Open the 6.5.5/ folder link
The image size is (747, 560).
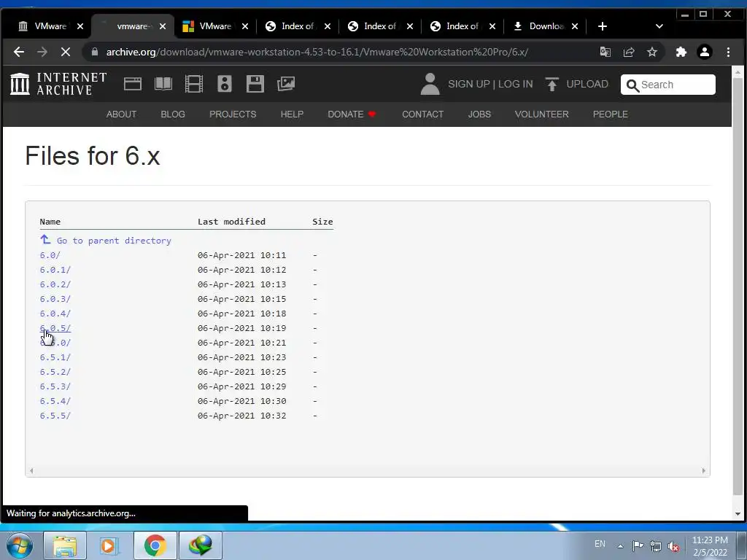(x=55, y=416)
